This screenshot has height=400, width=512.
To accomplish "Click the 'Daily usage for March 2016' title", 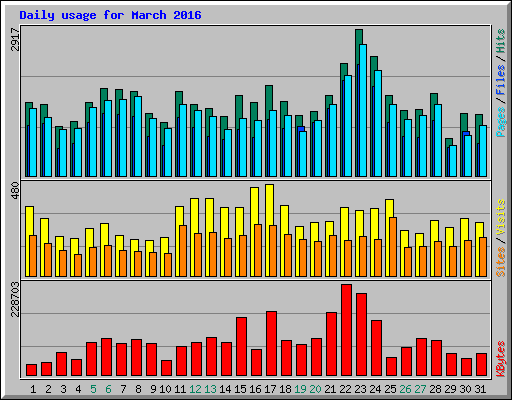I will coord(110,15).
